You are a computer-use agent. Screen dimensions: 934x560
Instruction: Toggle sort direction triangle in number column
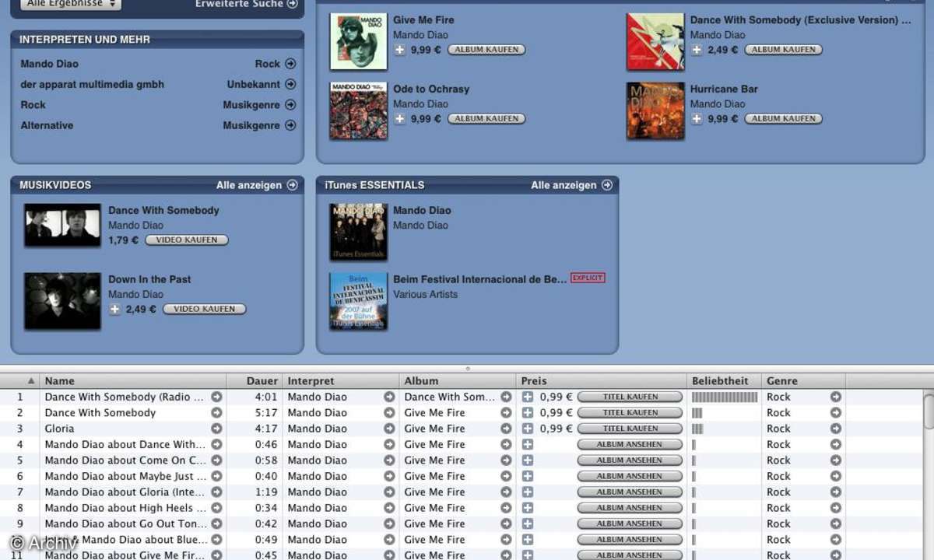click(x=31, y=381)
